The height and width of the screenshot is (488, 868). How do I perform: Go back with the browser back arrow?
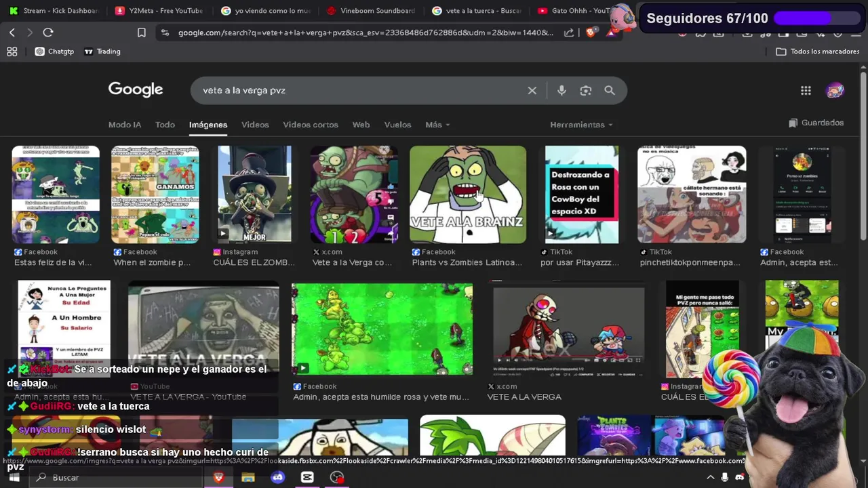(x=12, y=33)
